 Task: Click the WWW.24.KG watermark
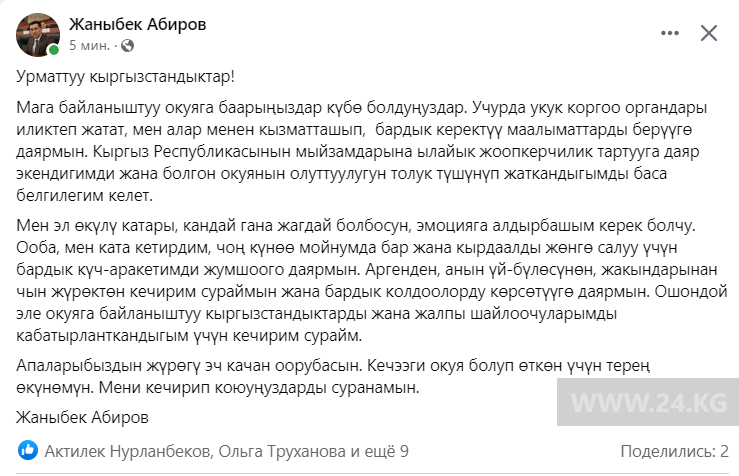click(674, 401)
